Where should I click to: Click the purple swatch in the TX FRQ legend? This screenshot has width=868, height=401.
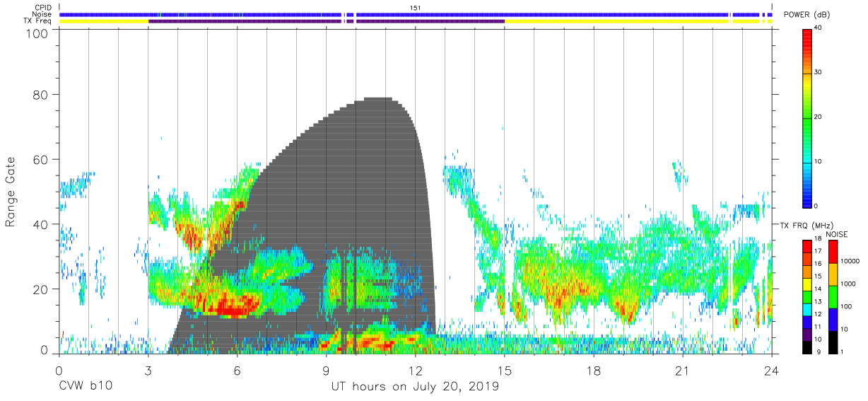pos(807,335)
